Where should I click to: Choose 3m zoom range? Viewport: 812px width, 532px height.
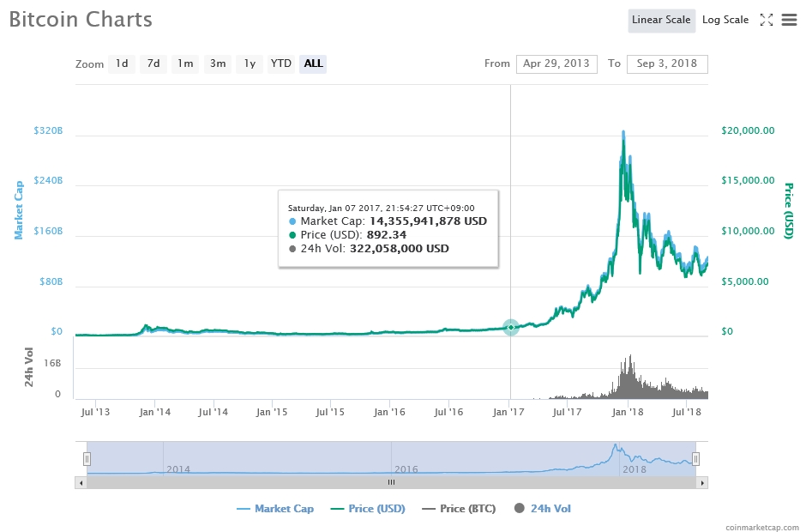[218, 63]
